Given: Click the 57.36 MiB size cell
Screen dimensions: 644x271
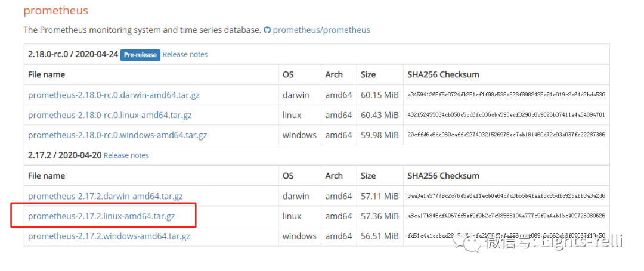Looking at the screenshot, I should coord(379,216).
